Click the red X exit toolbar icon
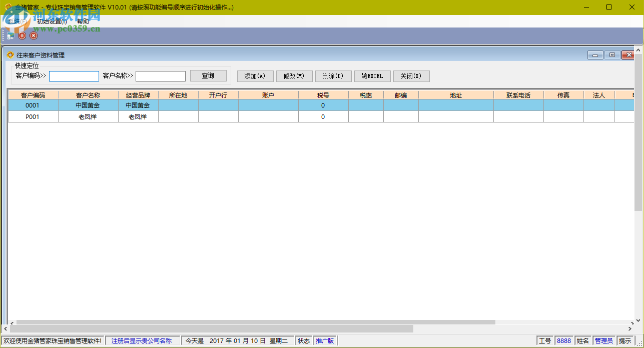644x348 pixels. [34, 35]
